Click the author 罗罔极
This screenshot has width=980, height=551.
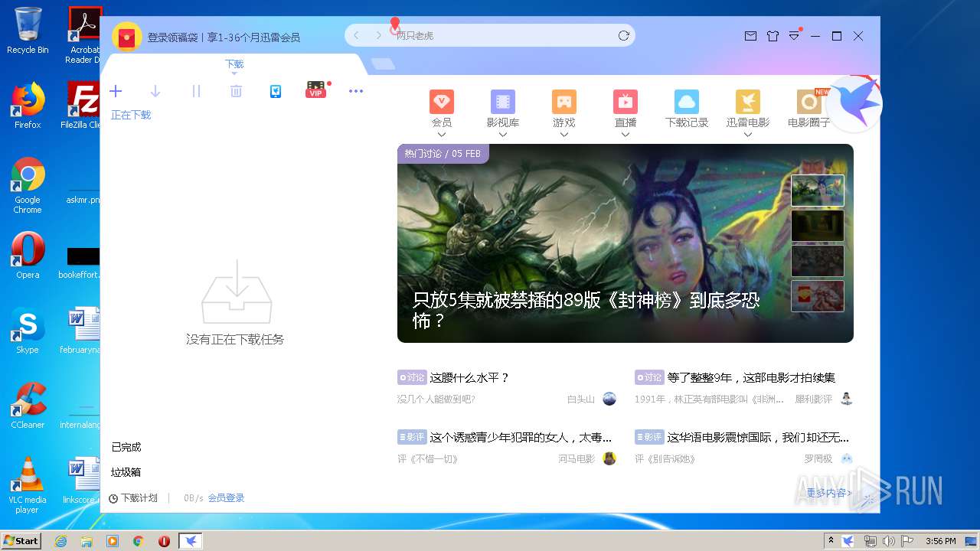click(x=818, y=459)
